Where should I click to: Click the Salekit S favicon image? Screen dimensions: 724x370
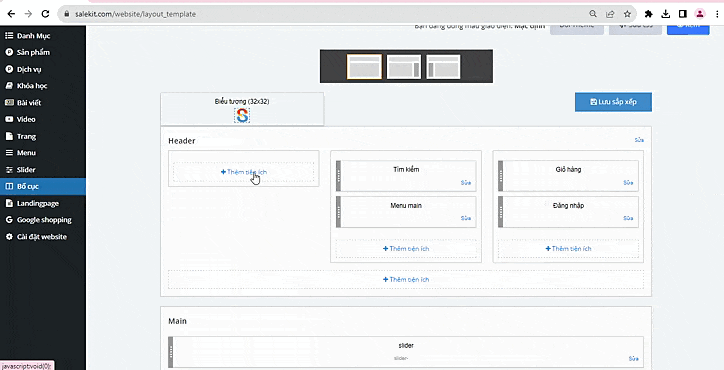coord(242,115)
